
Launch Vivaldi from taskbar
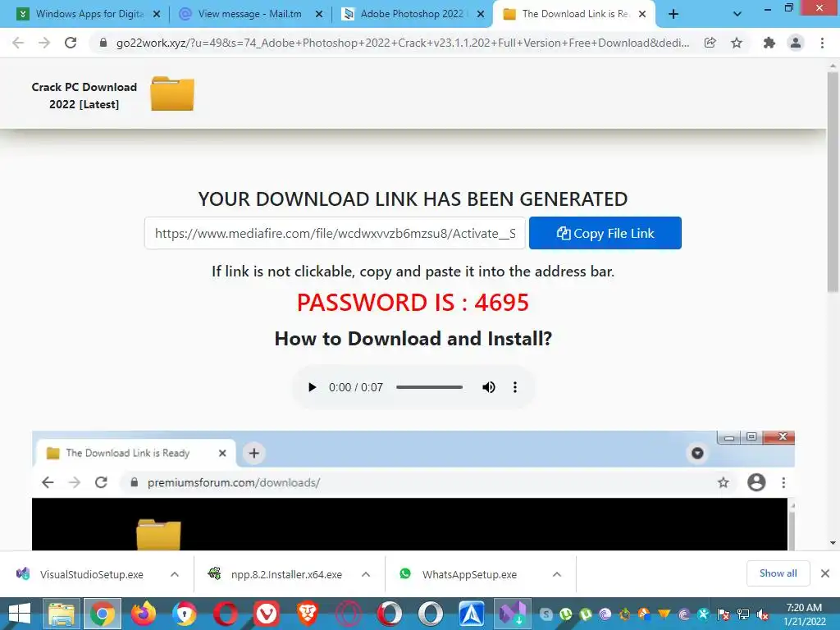[267, 614]
